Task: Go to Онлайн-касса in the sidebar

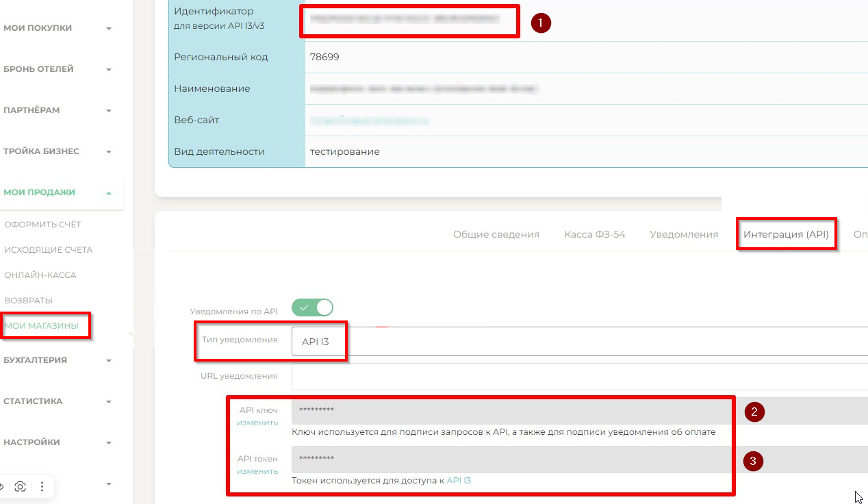Action: [x=40, y=275]
